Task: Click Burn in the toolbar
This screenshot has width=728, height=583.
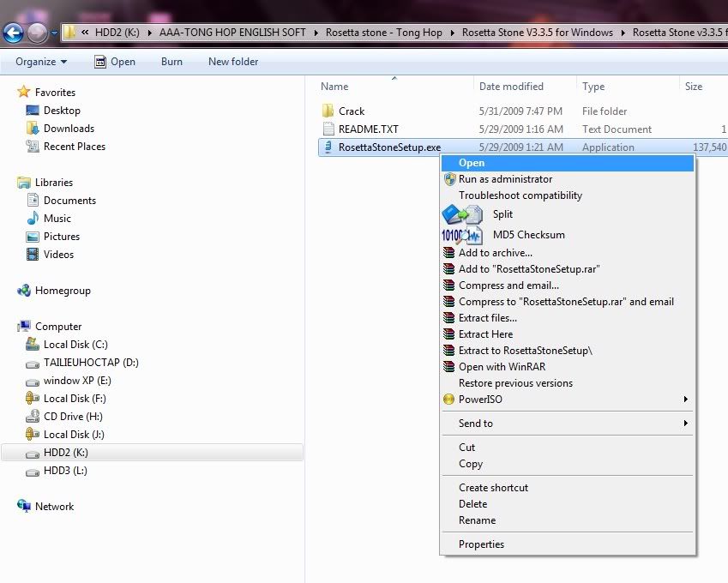Action: tap(171, 62)
